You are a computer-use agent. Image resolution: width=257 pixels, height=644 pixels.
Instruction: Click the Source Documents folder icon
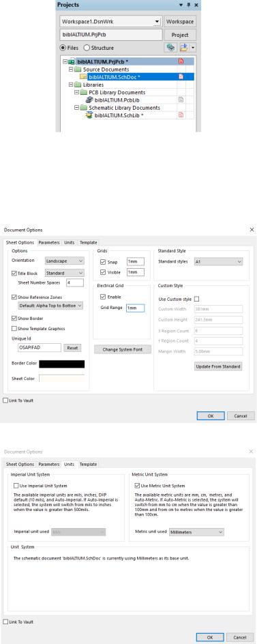click(x=78, y=70)
